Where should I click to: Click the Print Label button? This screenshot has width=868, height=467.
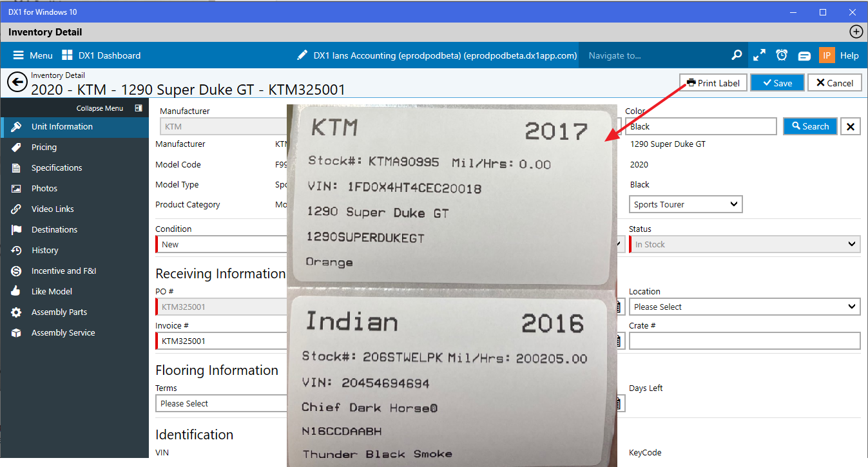click(713, 82)
